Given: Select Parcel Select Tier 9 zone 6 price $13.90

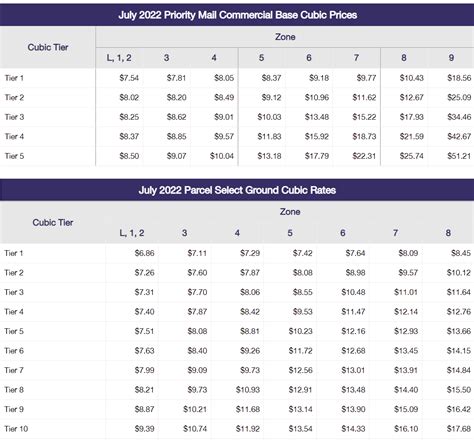Looking at the screenshot, I should (x=353, y=409).
